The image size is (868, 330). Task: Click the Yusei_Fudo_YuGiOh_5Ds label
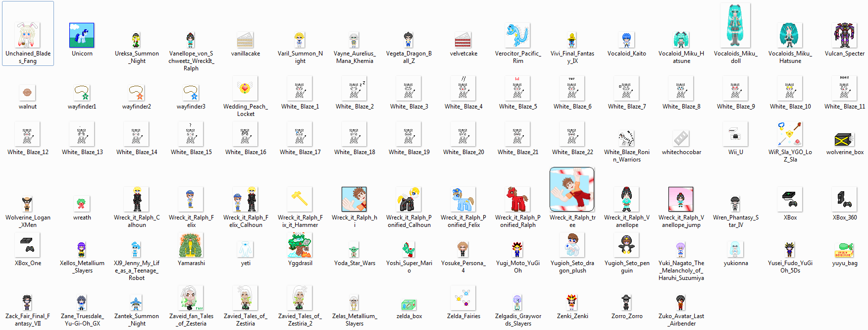[x=790, y=267]
